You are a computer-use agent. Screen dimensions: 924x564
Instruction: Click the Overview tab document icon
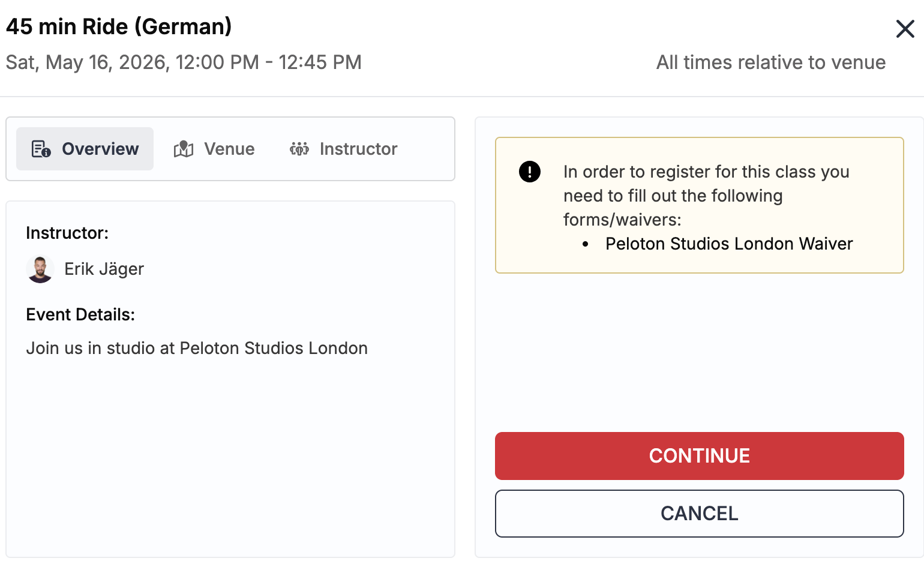(x=41, y=149)
